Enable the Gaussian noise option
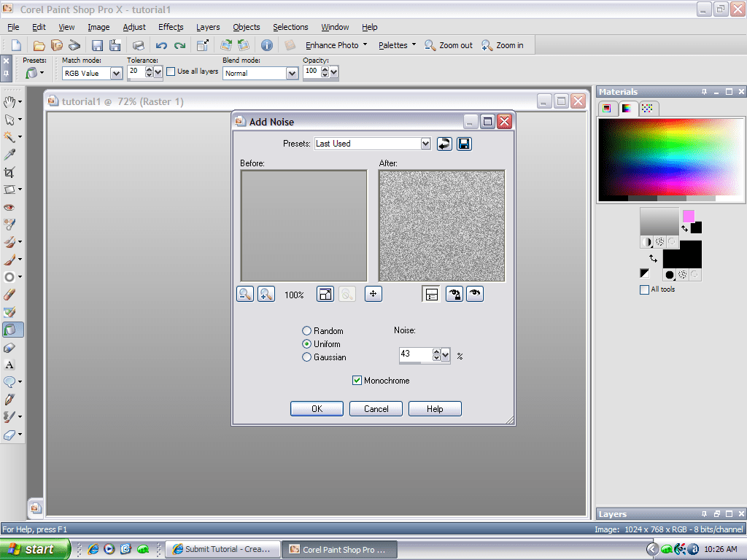The width and height of the screenshot is (747, 560). pyautogui.click(x=306, y=357)
